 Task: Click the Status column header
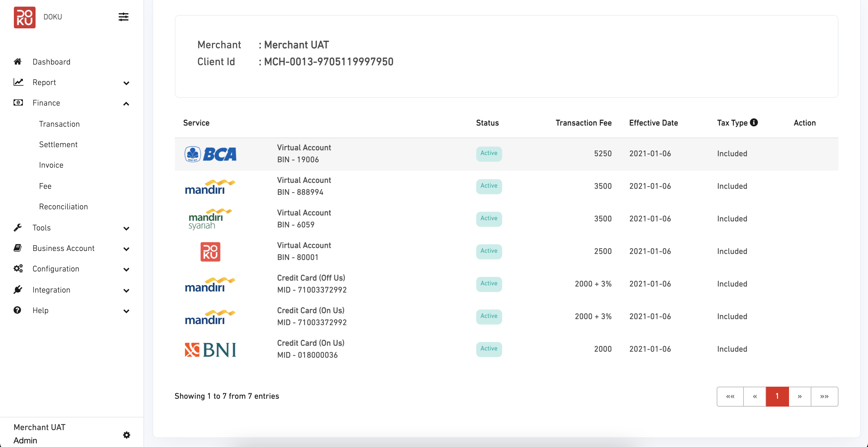(x=487, y=123)
